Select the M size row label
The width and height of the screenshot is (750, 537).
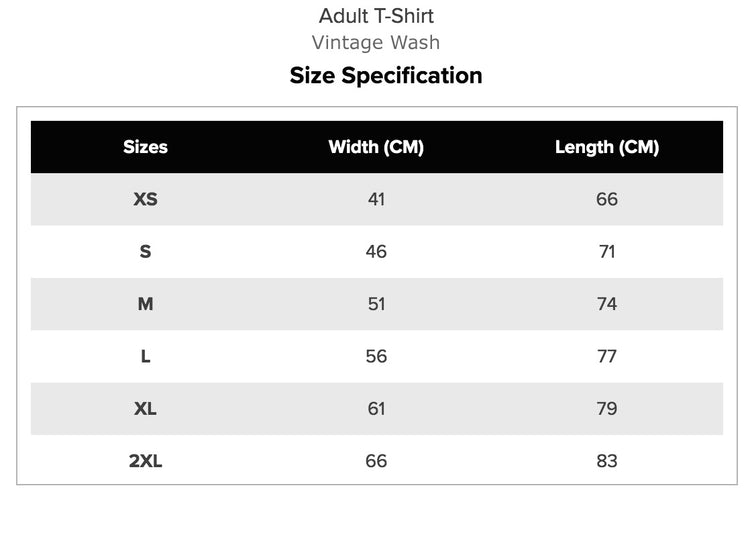click(145, 304)
